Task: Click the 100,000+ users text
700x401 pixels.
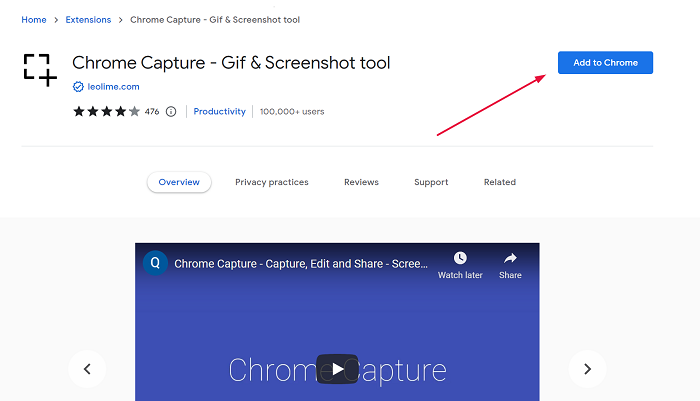Action: pos(292,112)
